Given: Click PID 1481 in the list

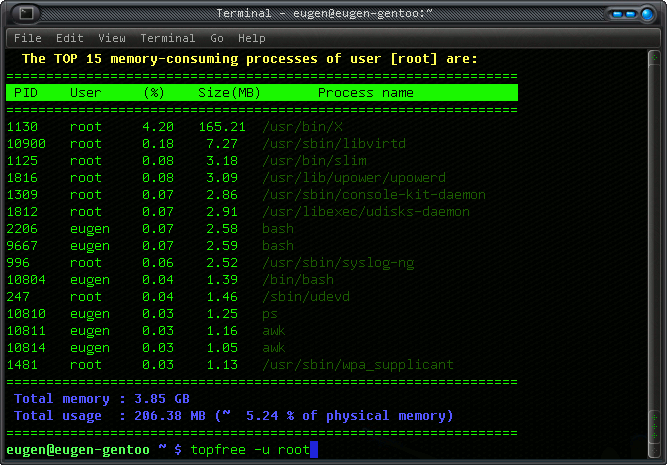Looking at the screenshot, I should pyautogui.click(x=22, y=365).
